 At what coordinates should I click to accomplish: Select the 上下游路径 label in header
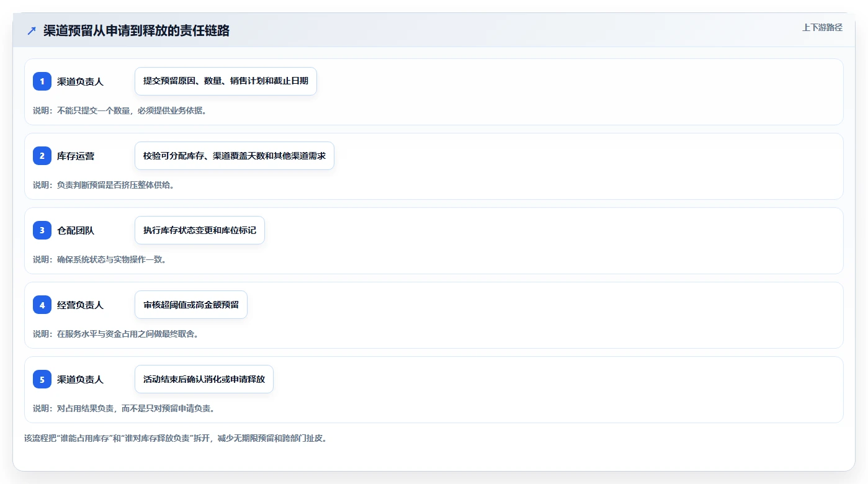tap(822, 27)
